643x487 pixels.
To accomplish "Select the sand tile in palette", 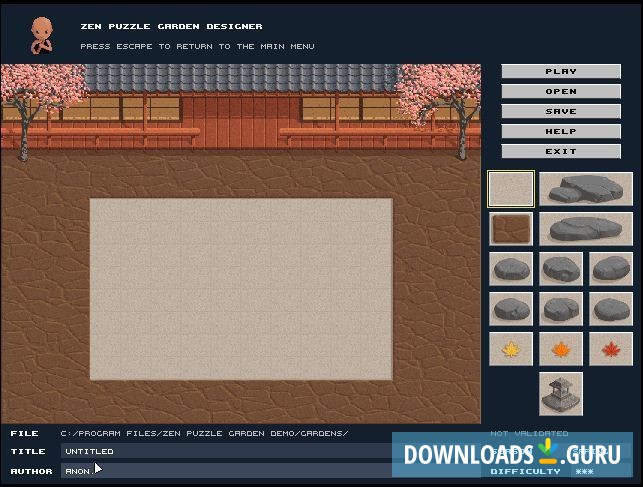I will (511, 189).
